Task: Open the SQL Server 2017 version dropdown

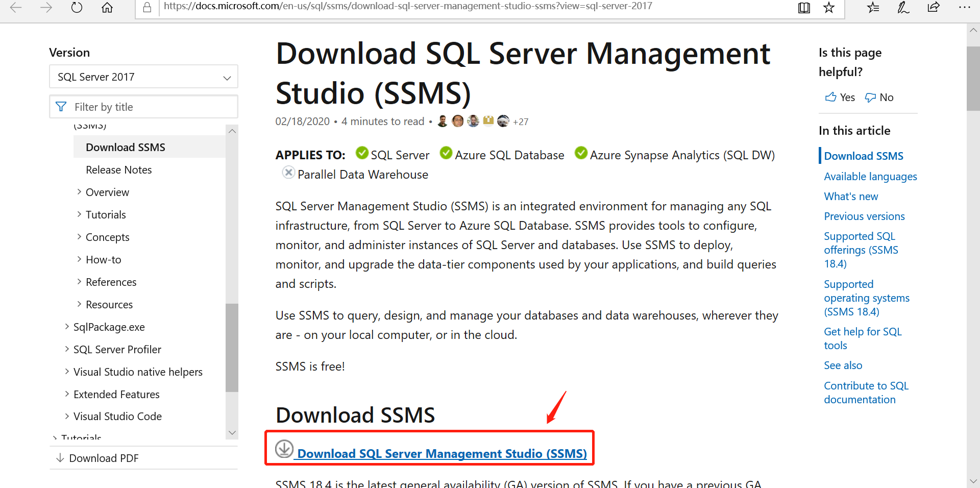Action: [143, 77]
